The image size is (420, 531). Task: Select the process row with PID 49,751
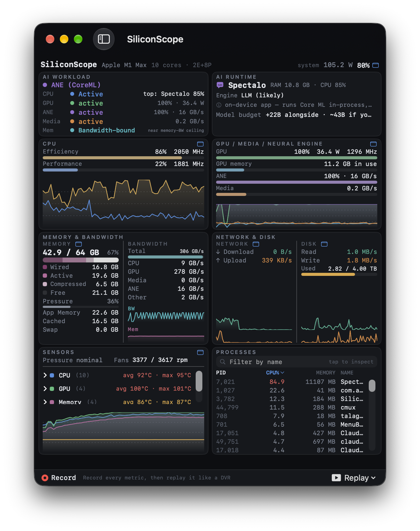pyautogui.click(x=290, y=442)
